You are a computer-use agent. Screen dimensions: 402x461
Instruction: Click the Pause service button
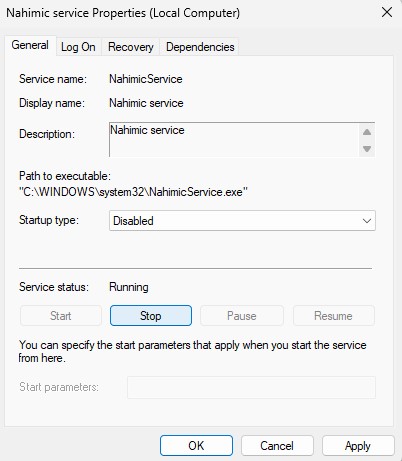242,316
